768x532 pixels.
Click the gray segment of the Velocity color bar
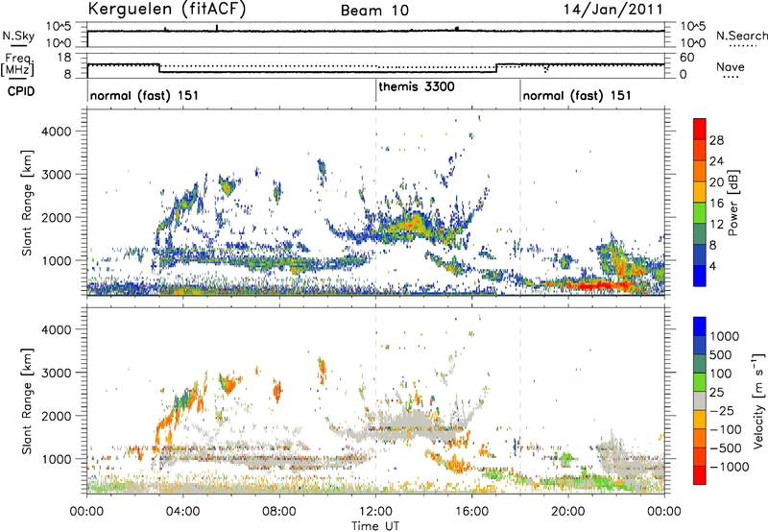pyautogui.click(x=700, y=400)
